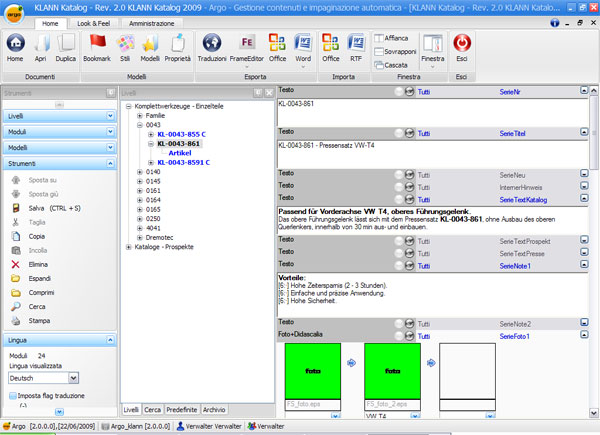Collapse the Lingua accordion panel
The image size is (600, 435).
110,340
